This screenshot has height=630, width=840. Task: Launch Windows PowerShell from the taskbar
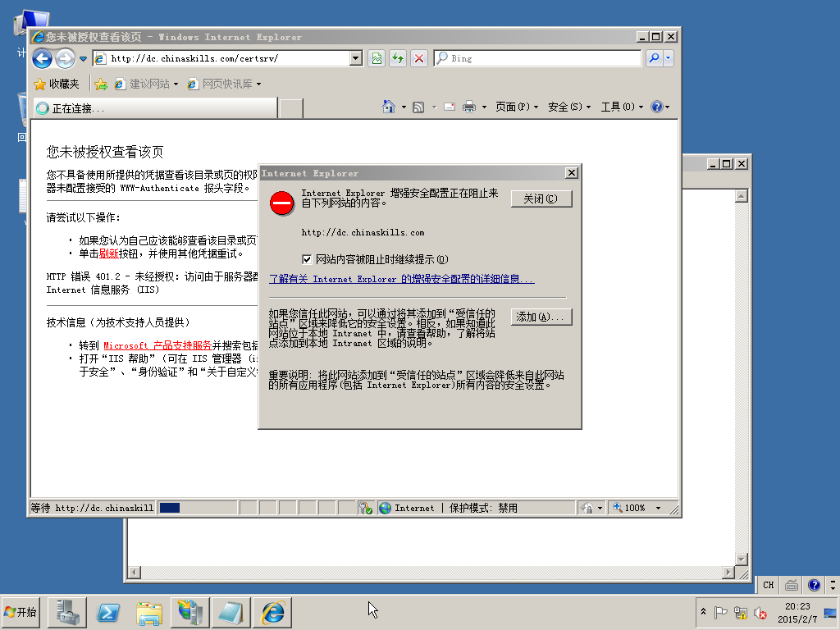pos(108,612)
